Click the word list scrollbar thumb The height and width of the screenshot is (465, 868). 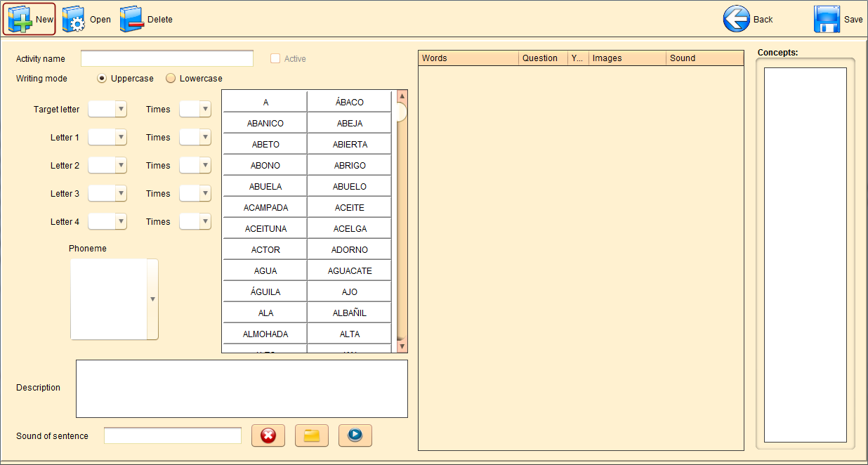(x=402, y=112)
